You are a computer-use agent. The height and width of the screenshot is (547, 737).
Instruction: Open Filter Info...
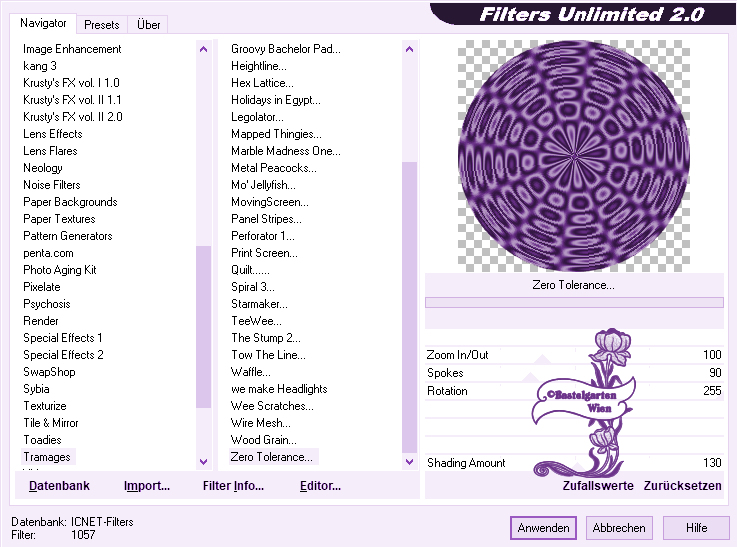(233, 485)
